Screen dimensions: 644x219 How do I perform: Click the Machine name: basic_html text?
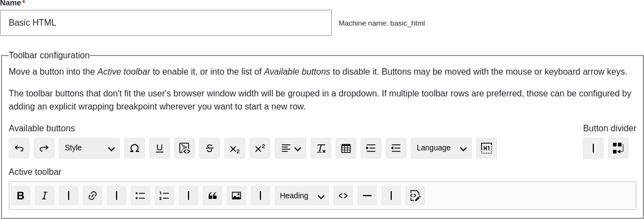(x=381, y=23)
